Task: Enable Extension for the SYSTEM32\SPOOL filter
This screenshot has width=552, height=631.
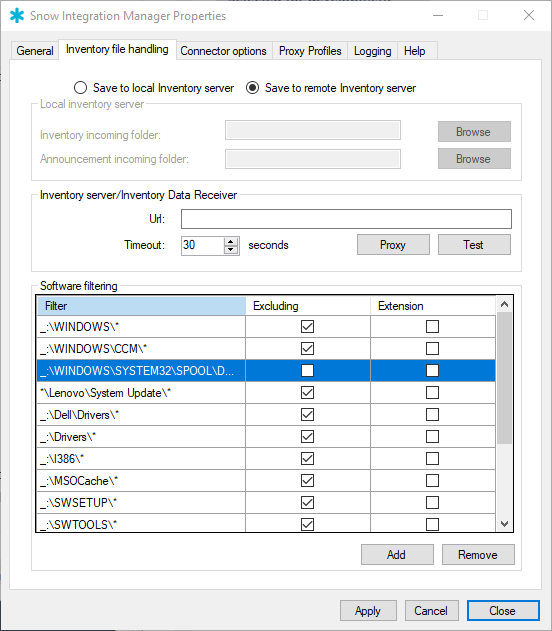Action: [433, 370]
